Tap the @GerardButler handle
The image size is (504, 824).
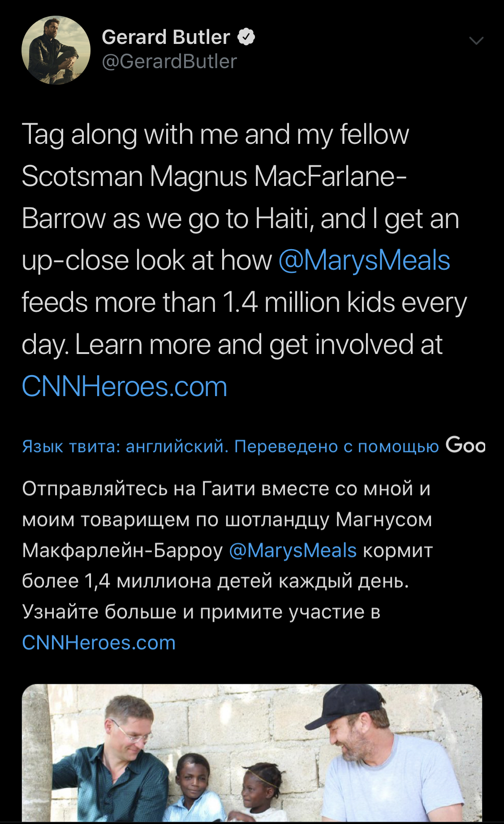169,61
